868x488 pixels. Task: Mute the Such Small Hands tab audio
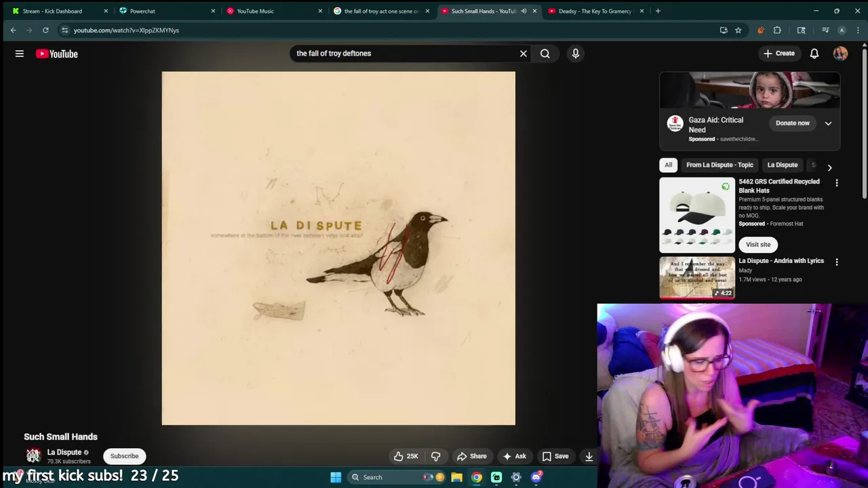pos(524,11)
